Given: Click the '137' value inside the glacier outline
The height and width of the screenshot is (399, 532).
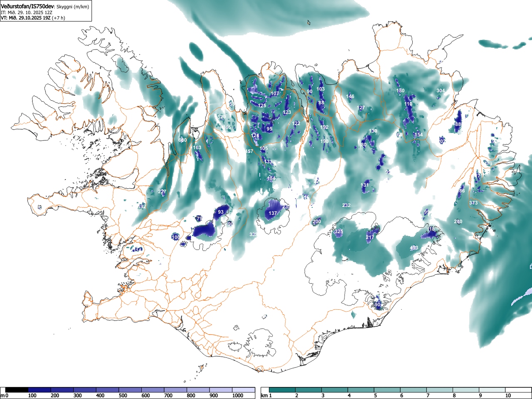Looking at the screenshot, I should (x=273, y=213).
